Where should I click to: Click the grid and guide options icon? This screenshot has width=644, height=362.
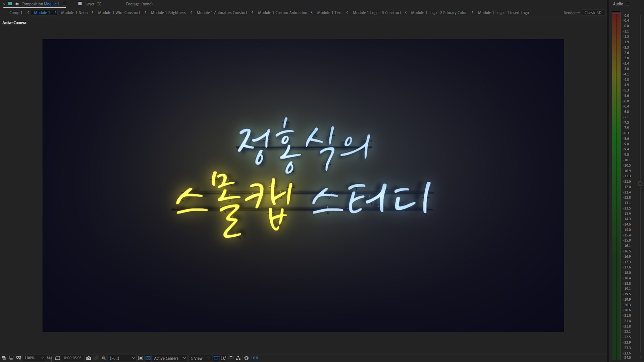(x=50, y=358)
